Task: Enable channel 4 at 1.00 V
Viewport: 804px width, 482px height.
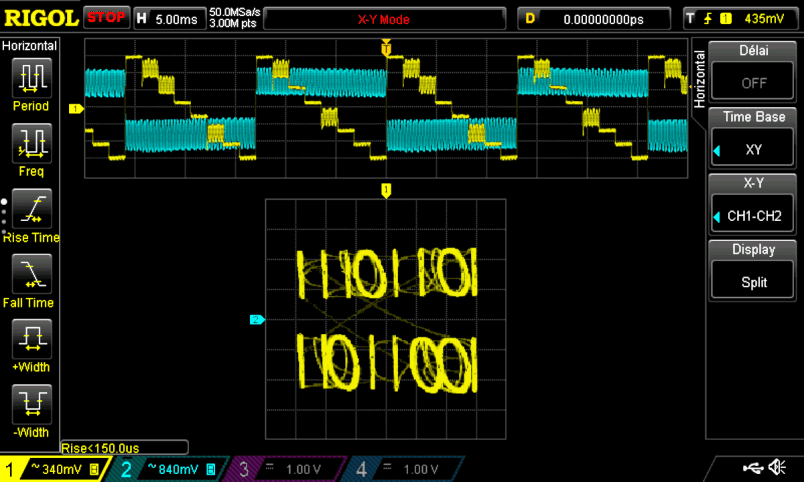Action: tap(404, 469)
